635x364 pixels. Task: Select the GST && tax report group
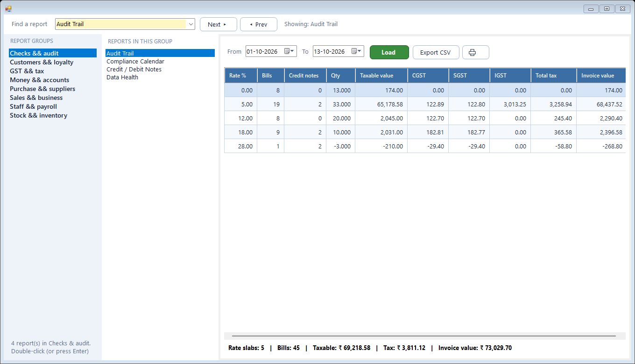[x=27, y=71]
